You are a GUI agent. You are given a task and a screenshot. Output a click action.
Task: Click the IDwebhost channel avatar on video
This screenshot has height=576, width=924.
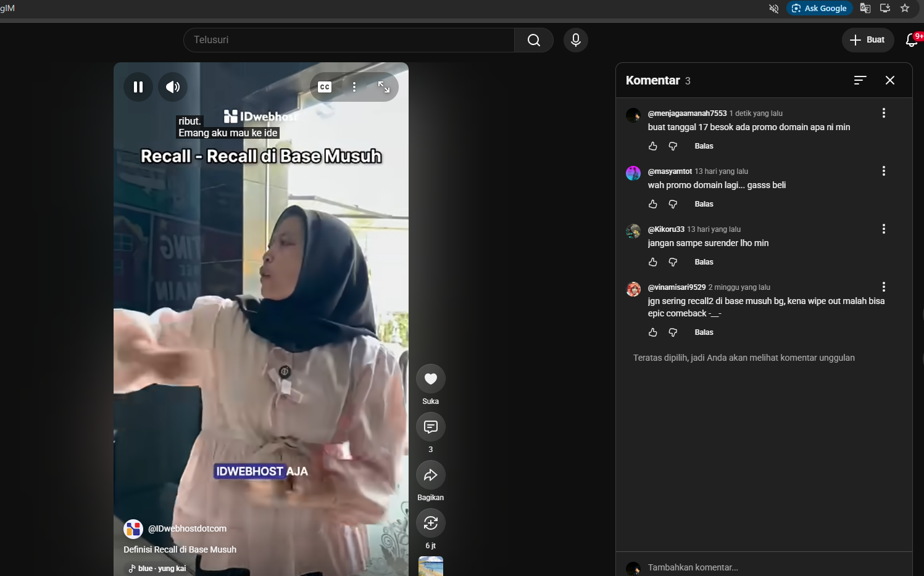tap(133, 529)
